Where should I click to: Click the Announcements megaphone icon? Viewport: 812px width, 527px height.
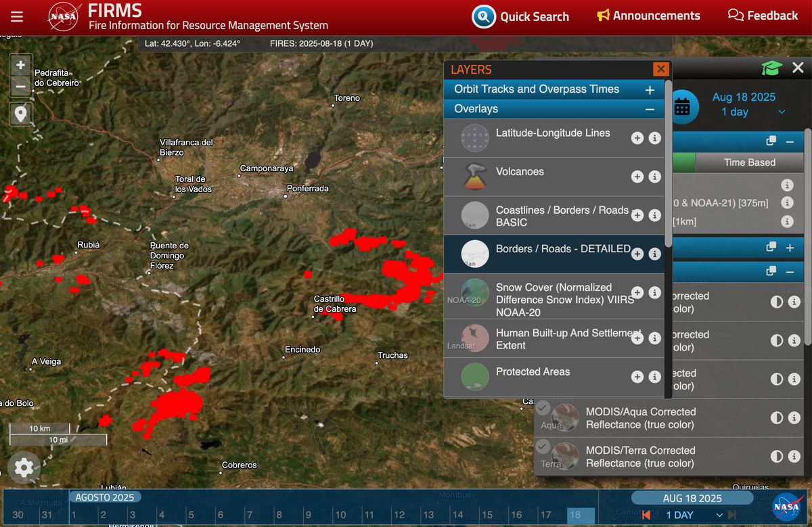pyautogui.click(x=604, y=15)
